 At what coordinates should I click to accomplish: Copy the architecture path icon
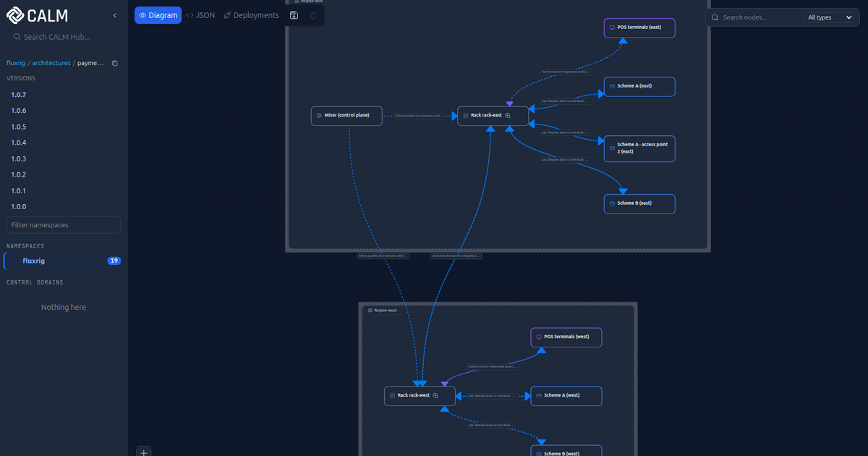pyautogui.click(x=114, y=63)
